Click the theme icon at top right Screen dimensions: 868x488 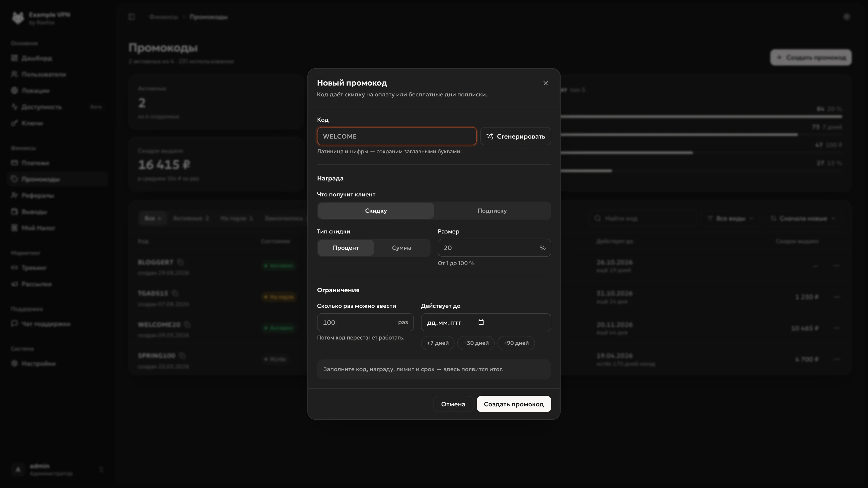pyautogui.click(x=846, y=17)
